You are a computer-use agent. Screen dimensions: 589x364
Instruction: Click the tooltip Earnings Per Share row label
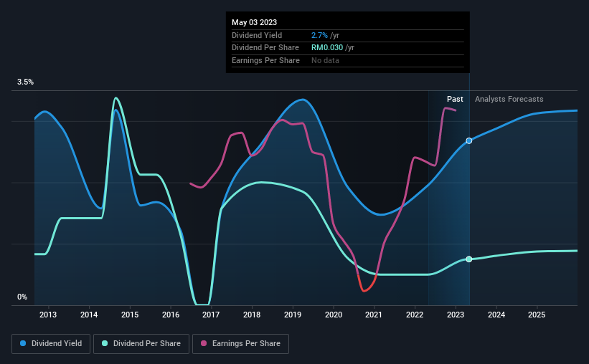pyautogui.click(x=266, y=60)
